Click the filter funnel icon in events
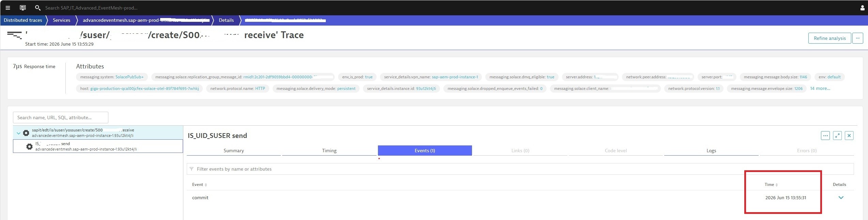This screenshot has width=868, height=220. click(x=192, y=169)
